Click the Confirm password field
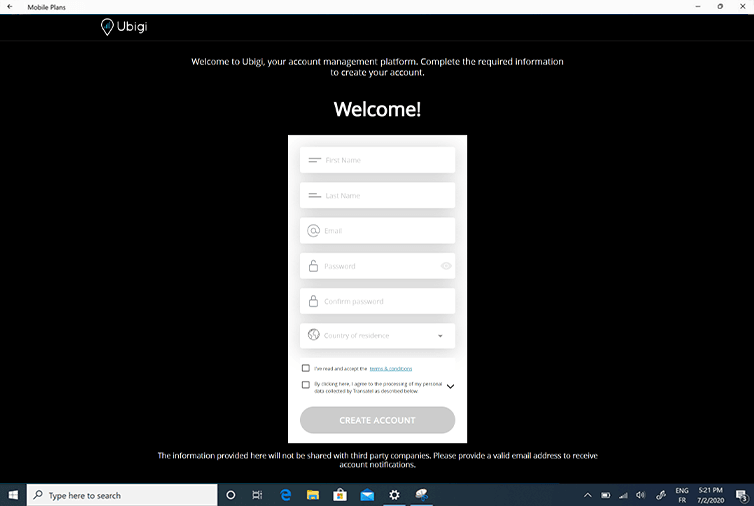This screenshot has height=506, width=754. (377, 301)
